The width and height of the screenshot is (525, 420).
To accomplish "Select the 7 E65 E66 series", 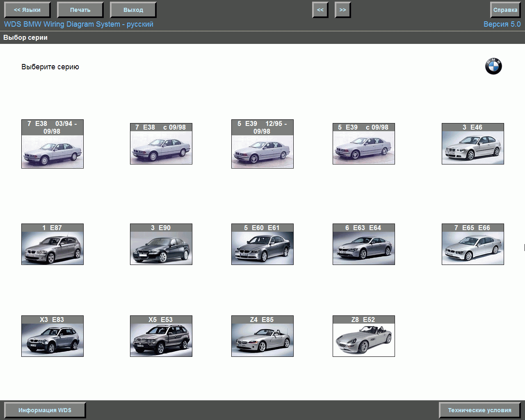I will [472, 248].
